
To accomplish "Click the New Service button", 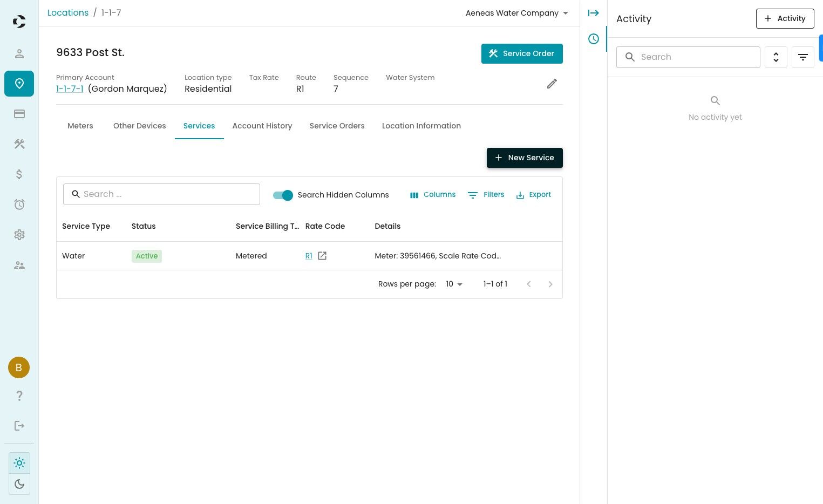I will point(525,158).
